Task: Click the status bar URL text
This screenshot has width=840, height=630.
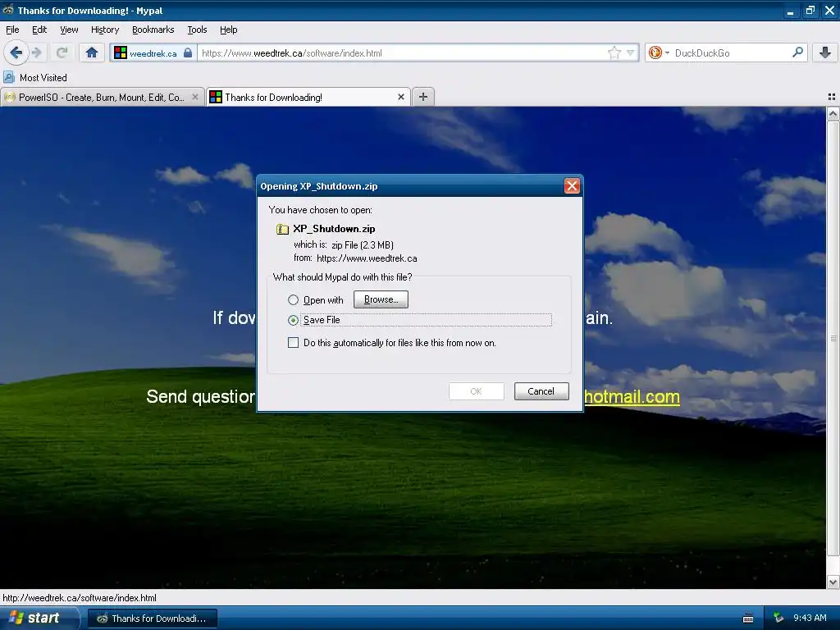Action: coord(80,598)
